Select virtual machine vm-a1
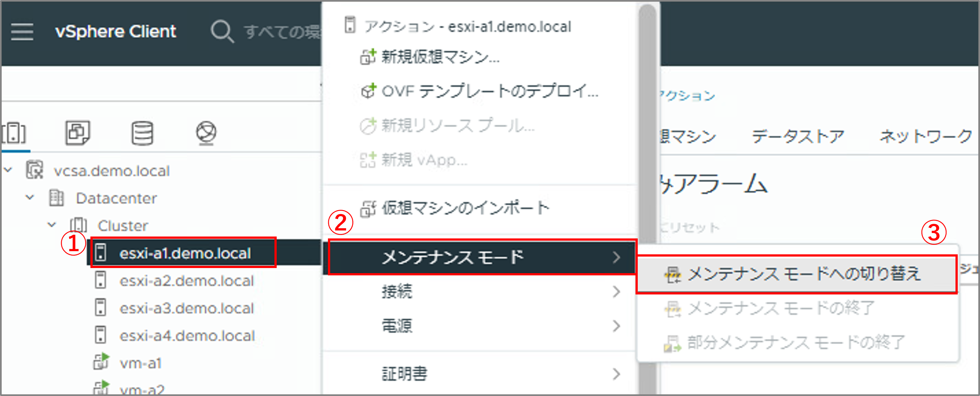 pos(141,363)
